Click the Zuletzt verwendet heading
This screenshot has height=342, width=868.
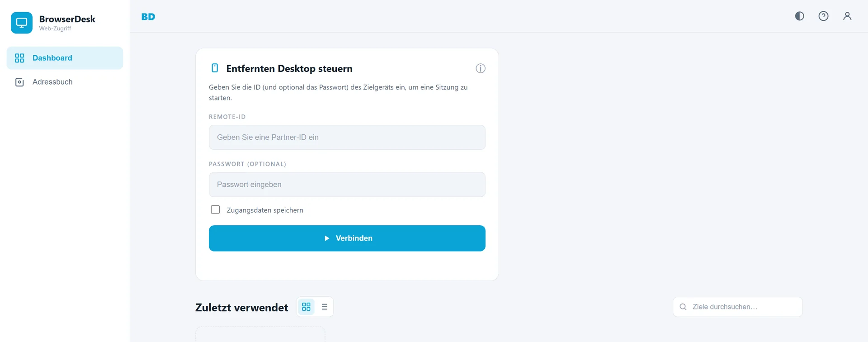coord(242,308)
